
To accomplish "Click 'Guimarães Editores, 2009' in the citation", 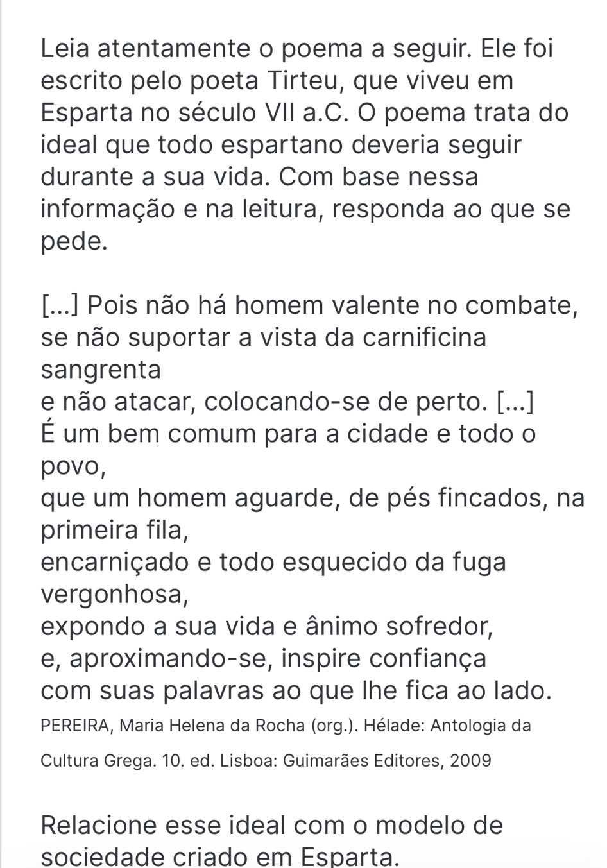I will click(387, 761).
